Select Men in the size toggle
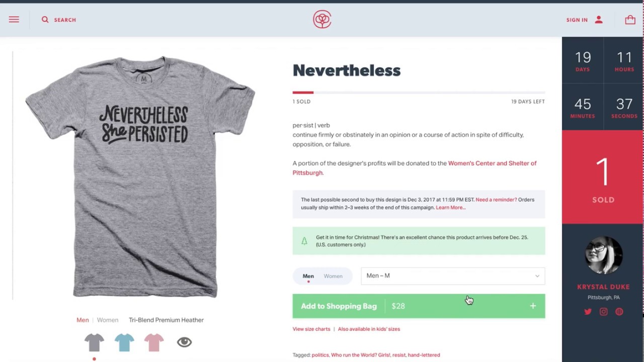Screen dimensions: 644x362 tap(308, 276)
